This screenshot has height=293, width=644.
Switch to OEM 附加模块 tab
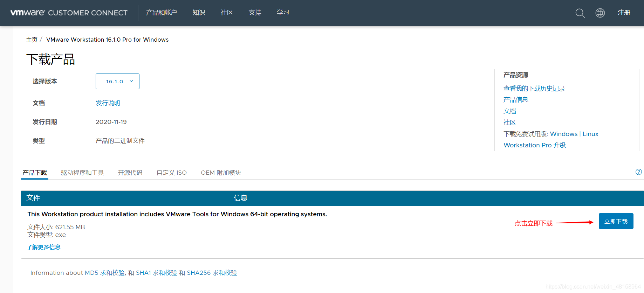(221, 173)
